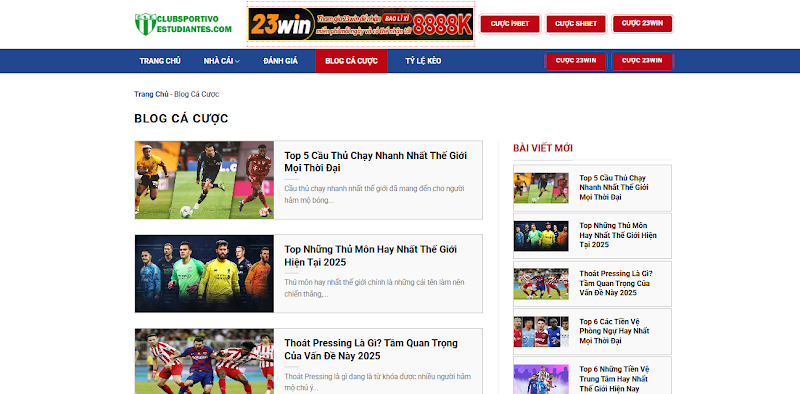This screenshot has height=394, width=800.
Task: Click sidebar thumbnail for goalkeepers post
Action: click(x=541, y=236)
